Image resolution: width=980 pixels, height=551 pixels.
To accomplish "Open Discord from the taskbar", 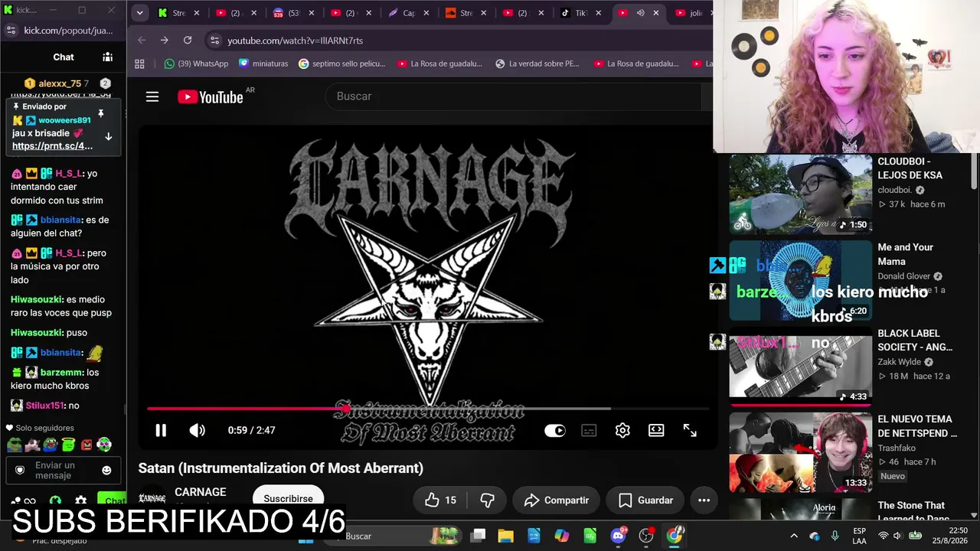I will (x=619, y=536).
